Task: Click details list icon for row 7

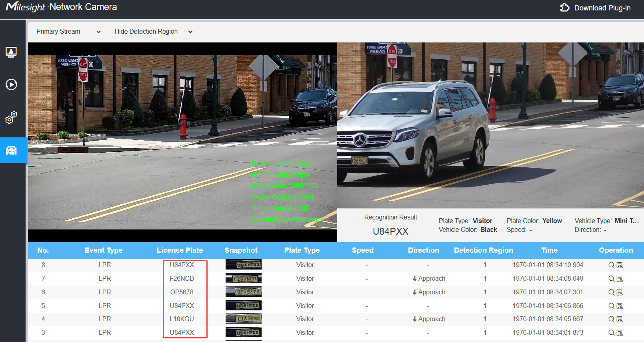Action: 620,279
